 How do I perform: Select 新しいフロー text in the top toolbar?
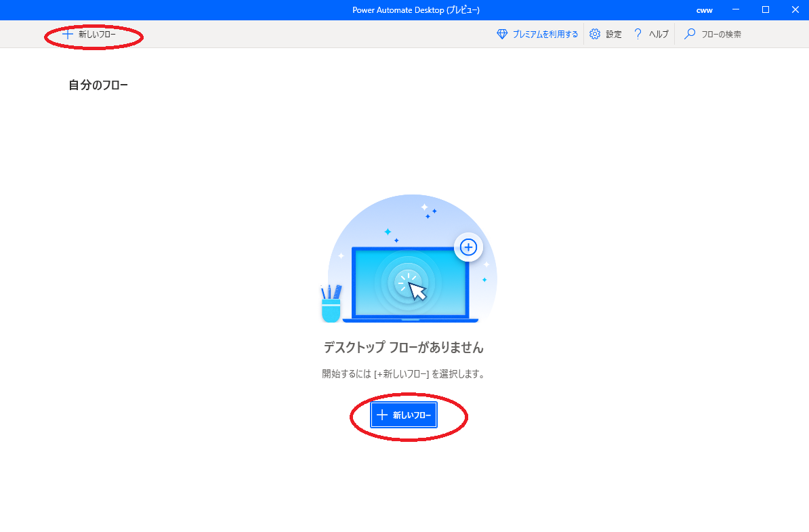97,35
